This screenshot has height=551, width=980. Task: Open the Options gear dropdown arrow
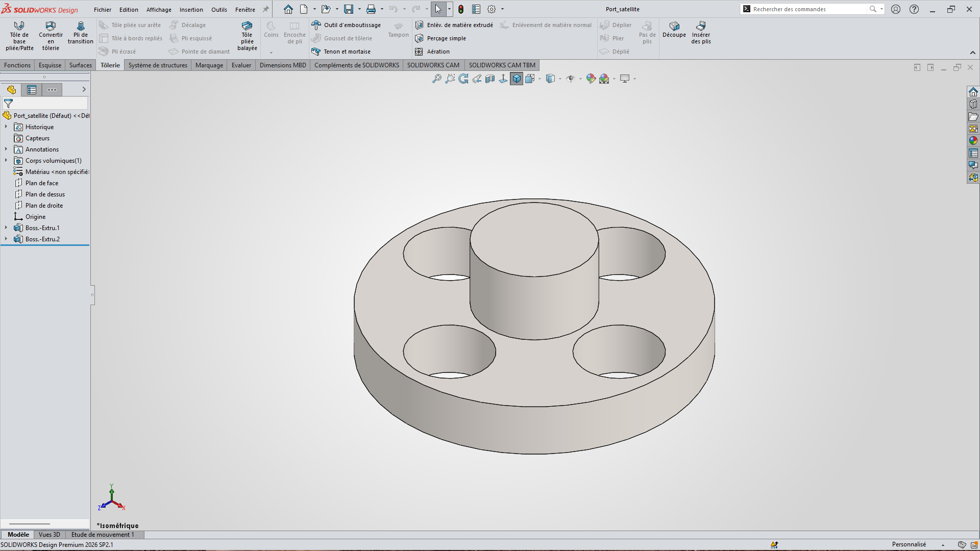click(x=502, y=9)
